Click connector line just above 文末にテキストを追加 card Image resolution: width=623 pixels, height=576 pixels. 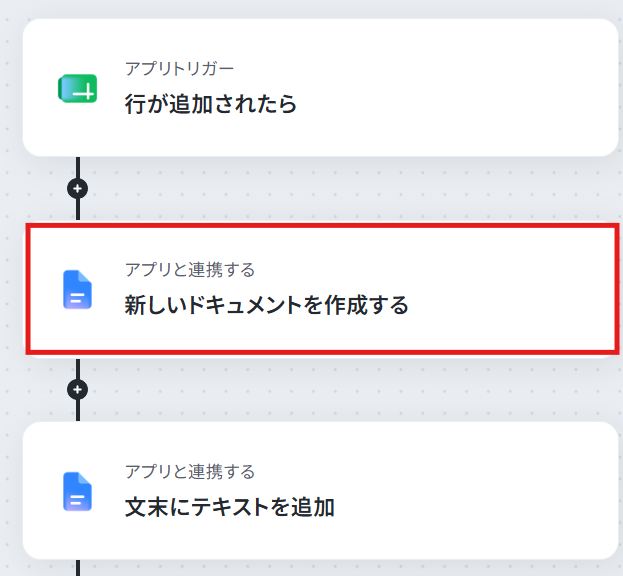click(x=78, y=410)
